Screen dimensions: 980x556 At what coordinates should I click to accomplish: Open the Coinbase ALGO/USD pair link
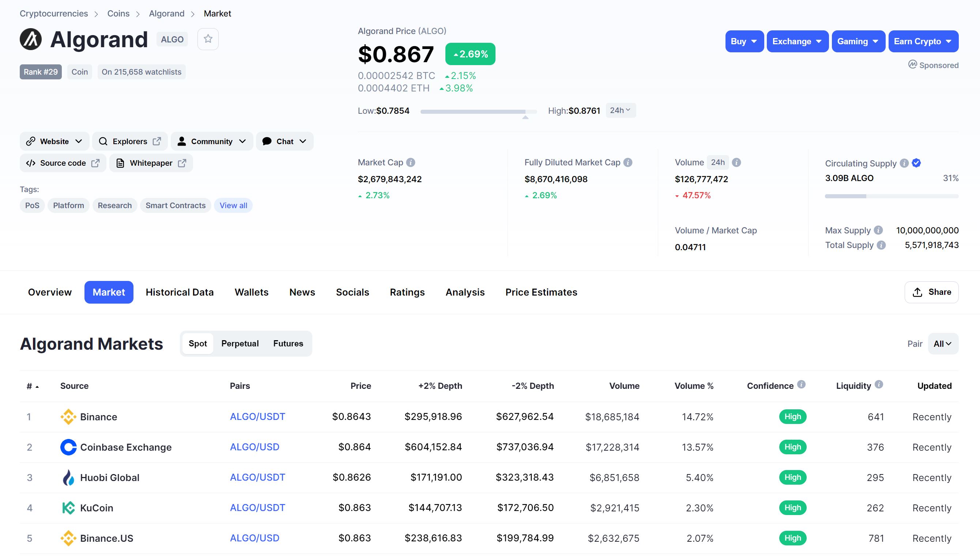pyautogui.click(x=255, y=447)
